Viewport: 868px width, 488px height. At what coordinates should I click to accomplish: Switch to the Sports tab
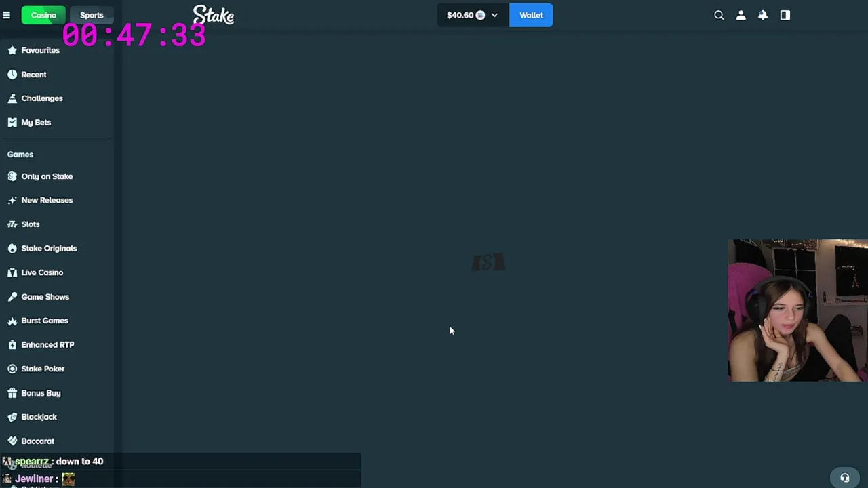tap(92, 15)
